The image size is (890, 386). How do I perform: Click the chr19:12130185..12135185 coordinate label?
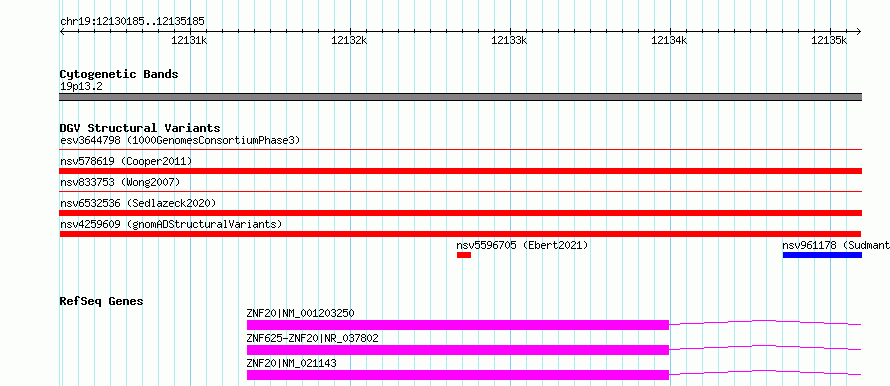(132, 22)
